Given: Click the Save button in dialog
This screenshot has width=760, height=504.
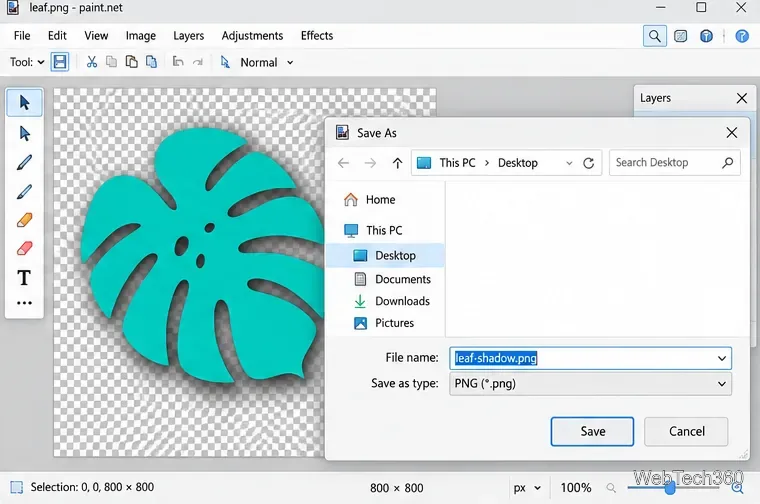Looking at the screenshot, I should pos(592,431).
